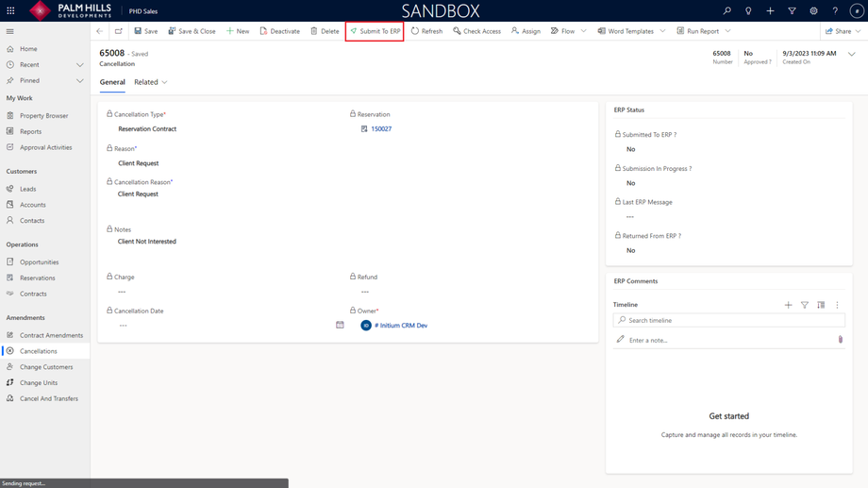Open the settings gear icon
The height and width of the screenshot is (488, 868).
point(813,10)
